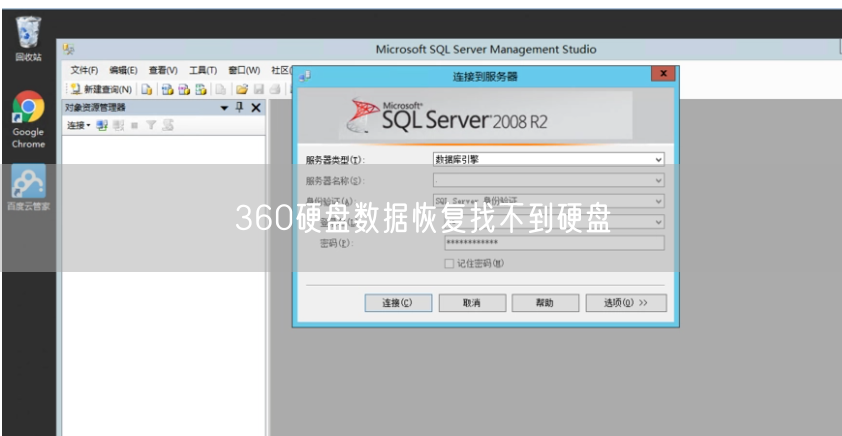Open the 回收站 Recycle Bin desktop icon
Screen dimensions: 842x436
tap(28, 38)
